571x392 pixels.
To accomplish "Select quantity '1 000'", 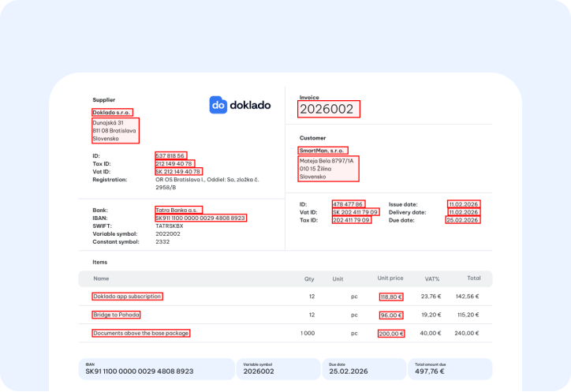I will coord(308,333).
